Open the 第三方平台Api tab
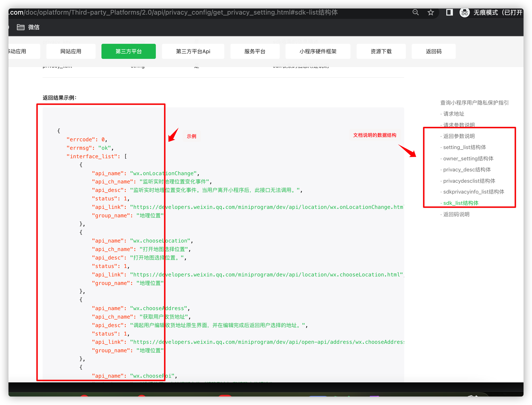This screenshot has width=532, height=405. pos(193,51)
